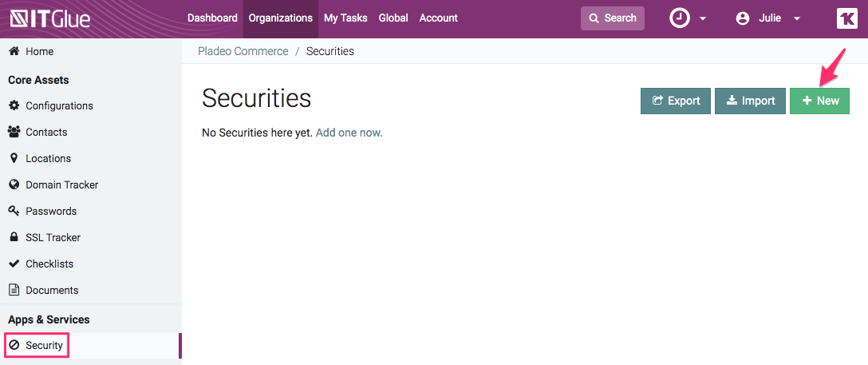Open the Global menu
Viewport: 868px width, 365px height.
(x=393, y=18)
